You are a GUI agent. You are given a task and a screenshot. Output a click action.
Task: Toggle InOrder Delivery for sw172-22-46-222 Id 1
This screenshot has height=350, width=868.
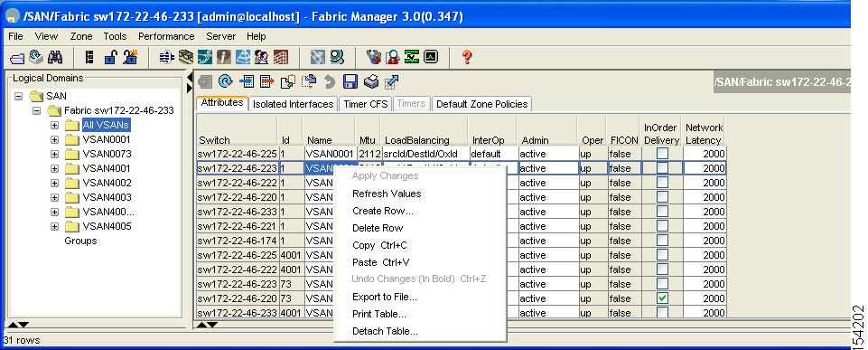coord(662,183)
